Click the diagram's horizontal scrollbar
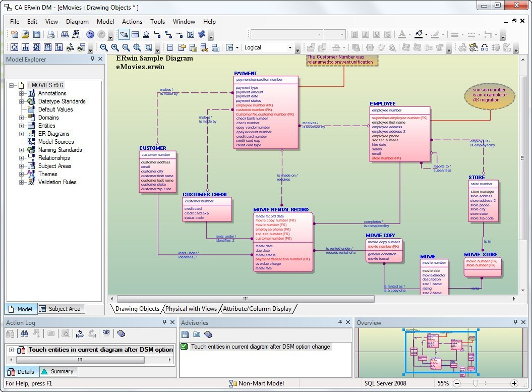Viewport: 532px width, 392px height. pyautogui.click(x=245, y=299)
